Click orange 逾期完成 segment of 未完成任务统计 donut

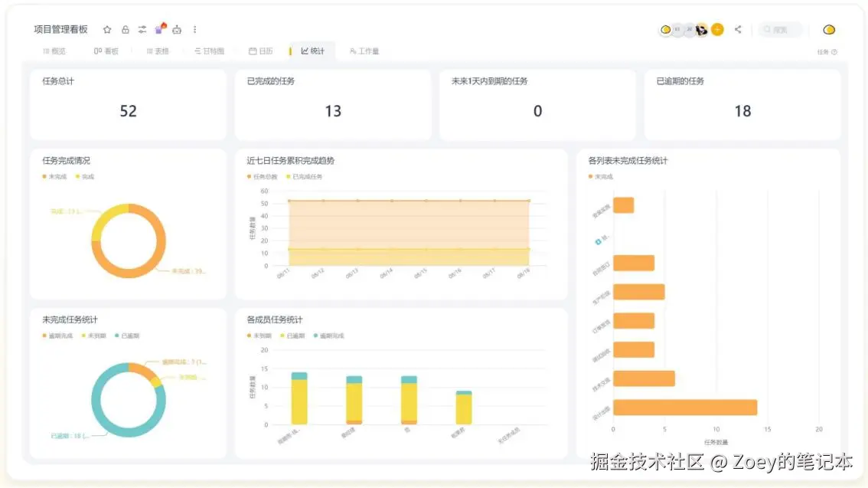142,369
